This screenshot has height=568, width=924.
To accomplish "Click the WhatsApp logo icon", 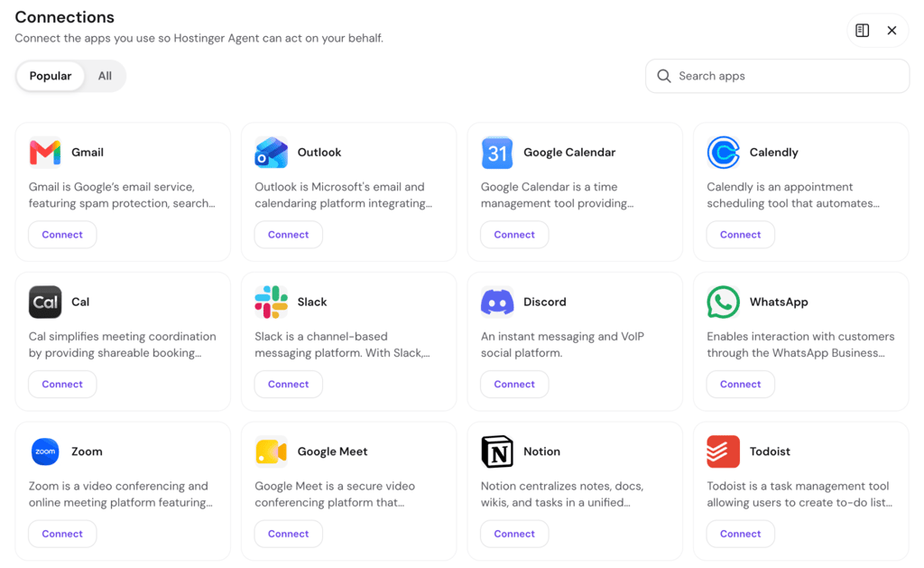I will point(723,302).
